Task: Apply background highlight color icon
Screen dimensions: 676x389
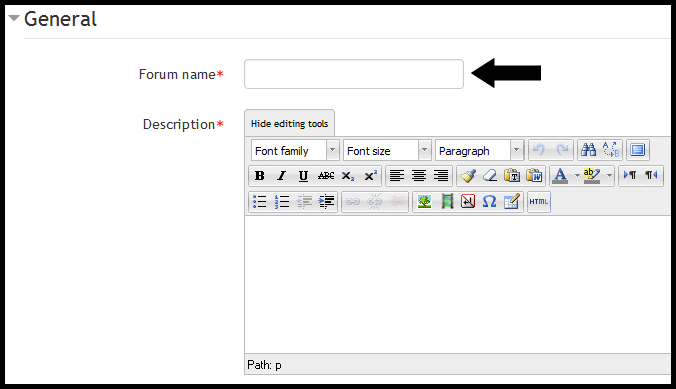Action: 592,176
